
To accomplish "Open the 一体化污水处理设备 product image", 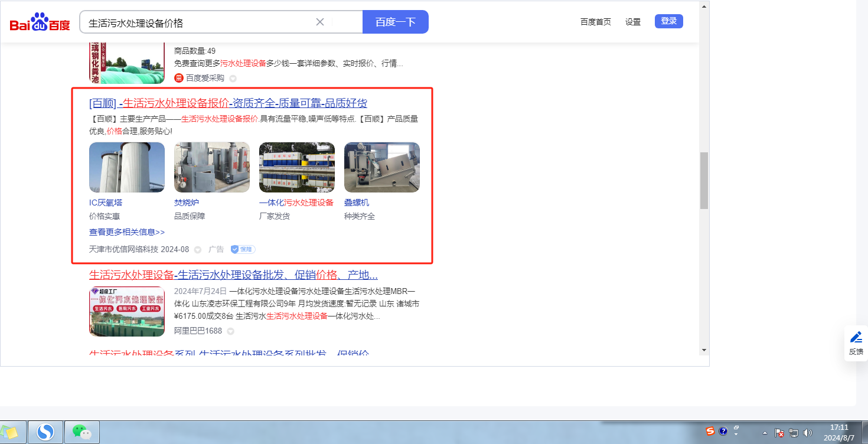I will (297, 167).
